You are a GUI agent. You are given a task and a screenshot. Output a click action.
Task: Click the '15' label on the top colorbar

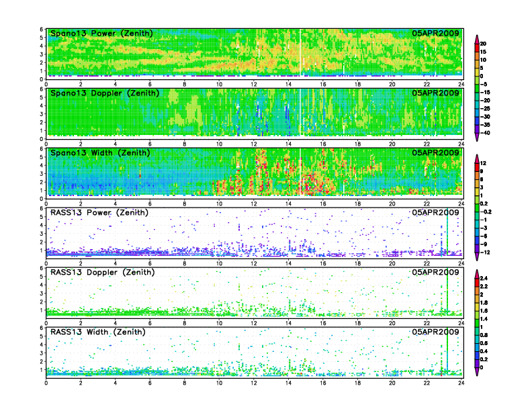tap(483, 52)
